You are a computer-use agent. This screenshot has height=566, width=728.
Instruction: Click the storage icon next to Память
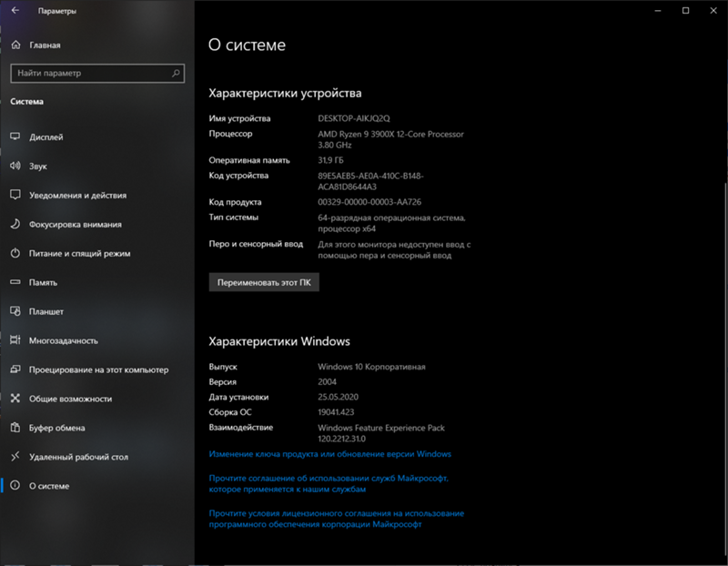click(x=15, y=282)
